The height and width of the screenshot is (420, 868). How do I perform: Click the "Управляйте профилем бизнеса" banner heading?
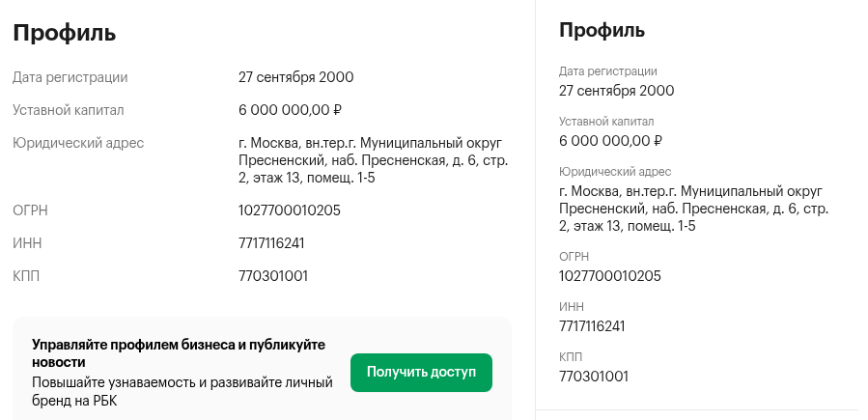(x=179, y=353)
